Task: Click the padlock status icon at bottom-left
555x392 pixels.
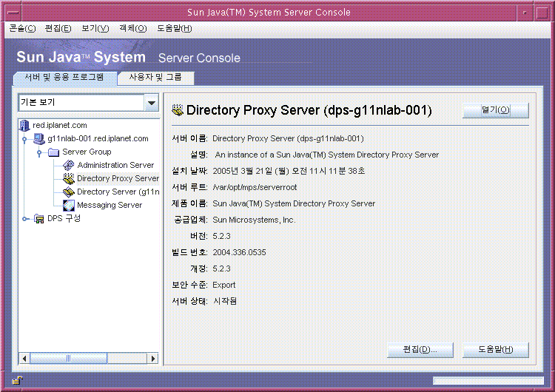Action: coord(17,381)
